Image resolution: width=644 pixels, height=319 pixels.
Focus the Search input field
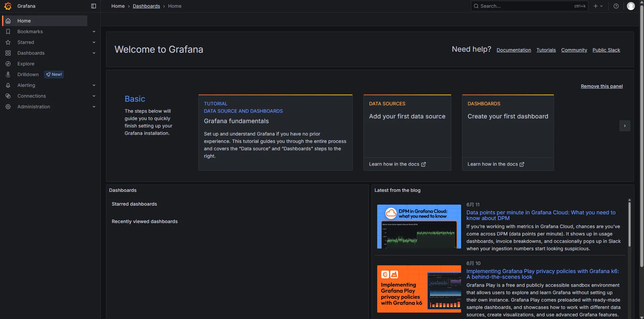pyautogui.click(x=530, y=6)
